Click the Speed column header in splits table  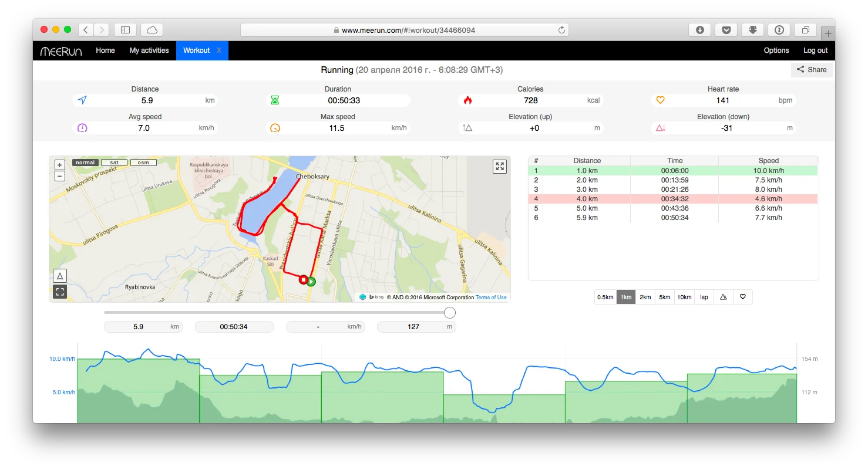click(x=768, y=161)
